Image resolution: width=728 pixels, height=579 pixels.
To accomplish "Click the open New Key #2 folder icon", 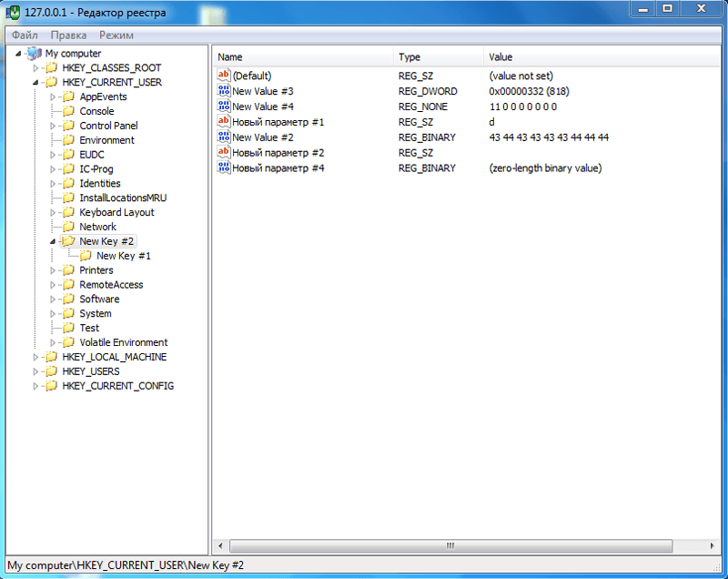I will coord(68,241).
